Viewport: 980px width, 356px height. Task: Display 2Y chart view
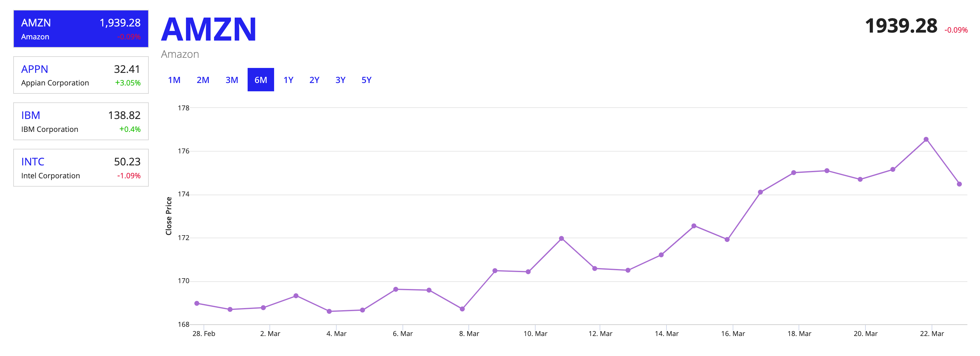(x=315, y=80)
